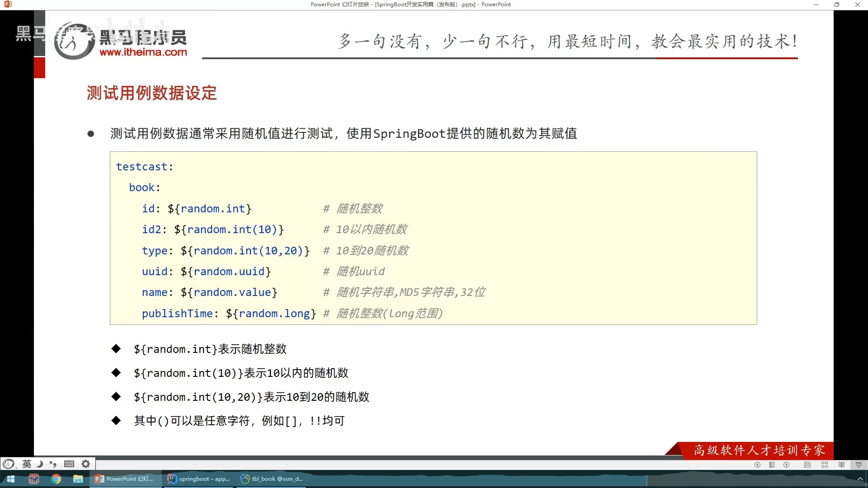This screenshot has height=488, width=868.
Task: Toggle the IME punctuation mode
Action: coord(53,464)
